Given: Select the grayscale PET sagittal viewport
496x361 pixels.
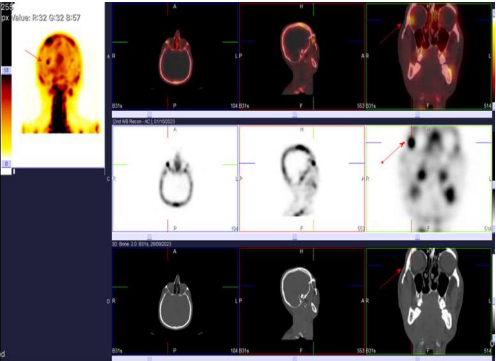Looking at the screenshot, I should (302, 179).
